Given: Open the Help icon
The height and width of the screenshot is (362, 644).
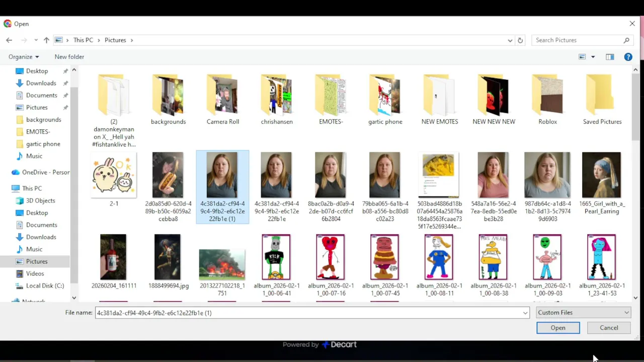Looking at the screenshot, I should point(628,57).
